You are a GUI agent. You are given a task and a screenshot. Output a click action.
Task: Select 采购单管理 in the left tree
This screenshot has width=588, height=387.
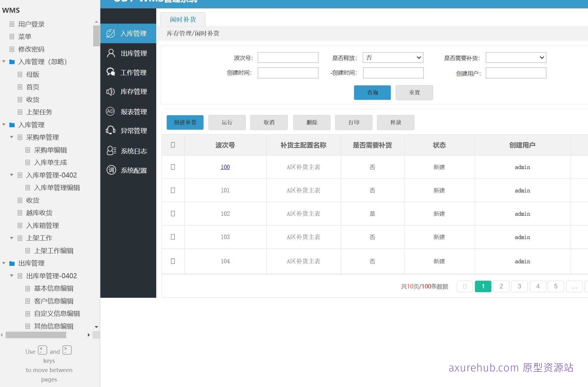coord(43,137)
